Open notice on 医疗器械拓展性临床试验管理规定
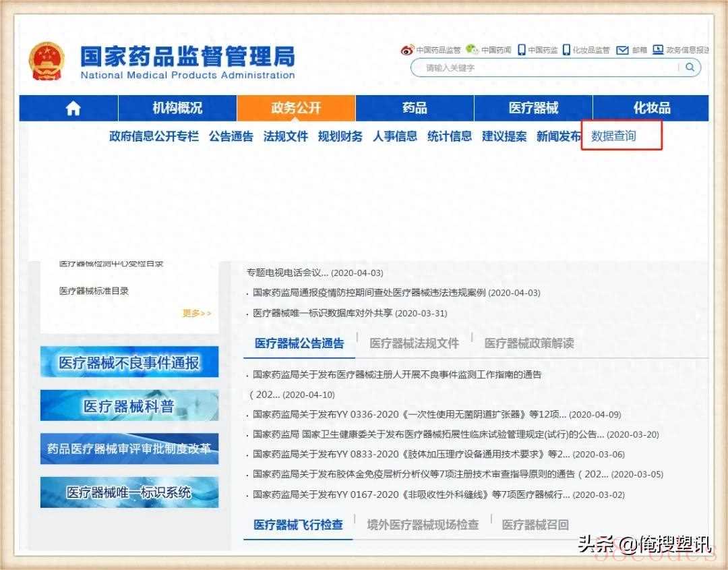 coord(456,434)
